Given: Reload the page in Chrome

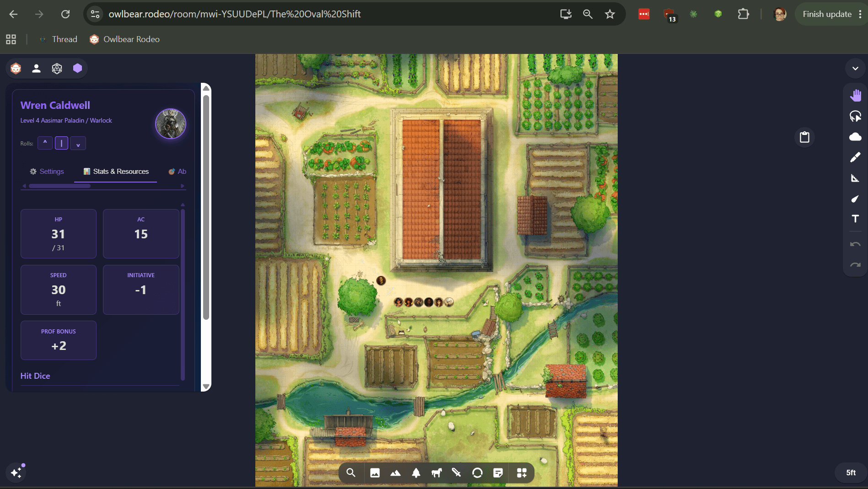Looking at the screenshot, I should [65, 14].
